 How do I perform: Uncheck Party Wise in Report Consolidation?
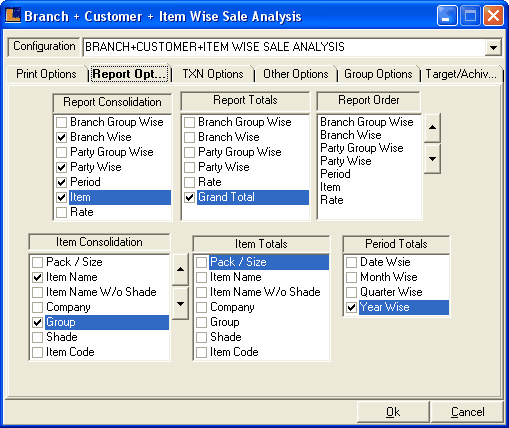click(x=61, y=167)
